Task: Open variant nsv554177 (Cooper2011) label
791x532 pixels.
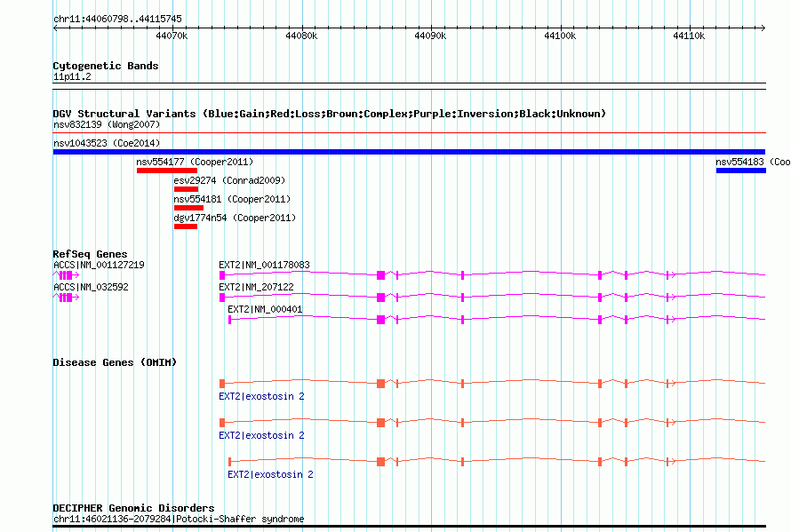Action: [x=195, y=162]
